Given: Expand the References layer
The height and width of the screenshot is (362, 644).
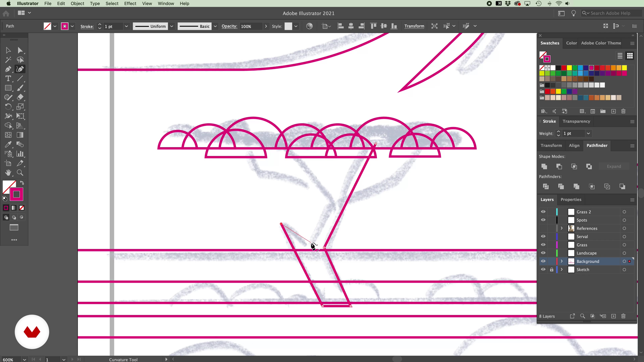Looking at the screenshot, I should 562,228.
